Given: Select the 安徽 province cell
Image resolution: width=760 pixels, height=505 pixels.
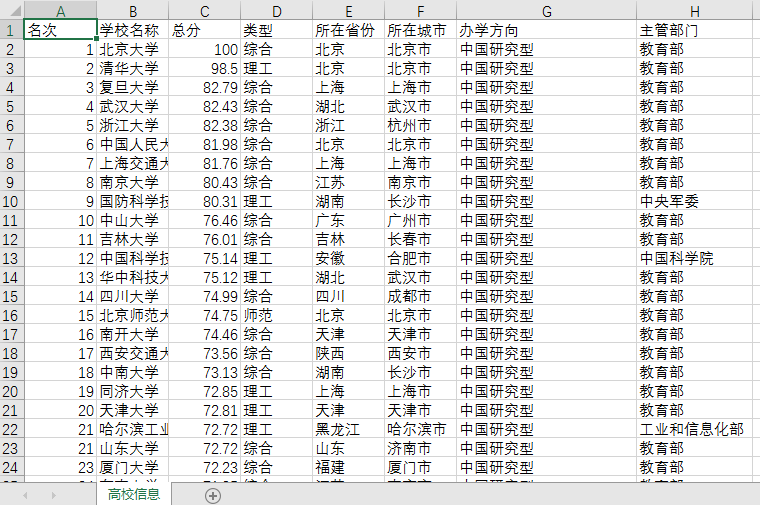Looking at the screenshot, I should coord(348,258).
